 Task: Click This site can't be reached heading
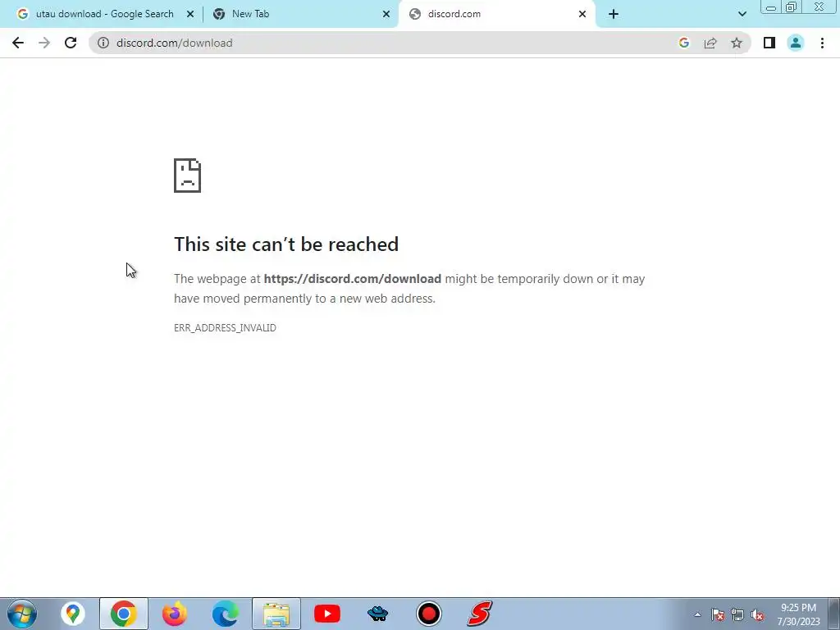pos(286,244)
